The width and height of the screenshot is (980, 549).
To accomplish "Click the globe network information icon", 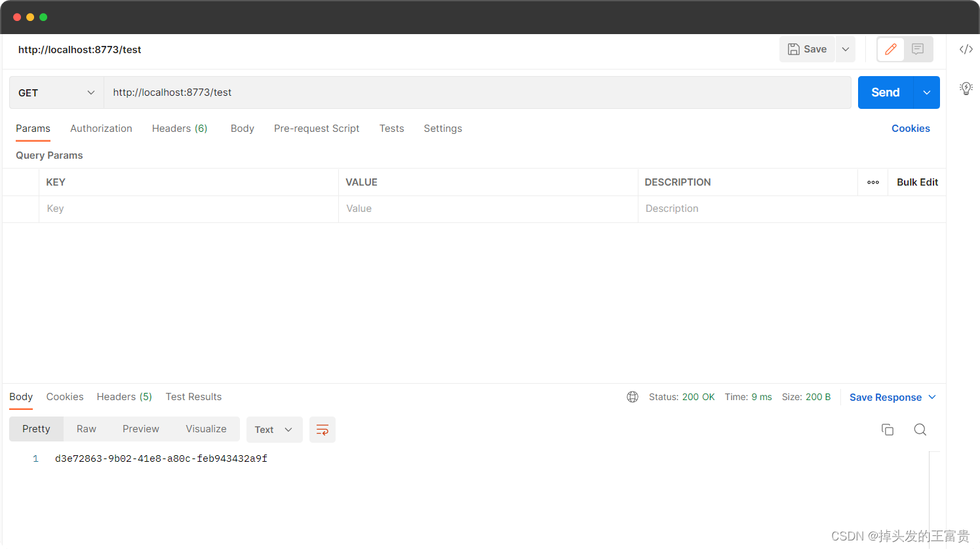I will [633, 397].
